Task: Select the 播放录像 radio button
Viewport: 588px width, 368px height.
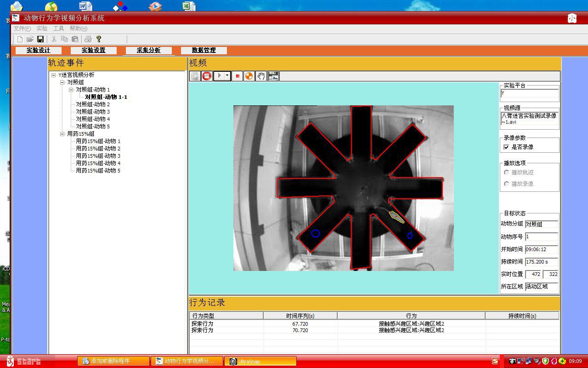Action: coord(507,184)
